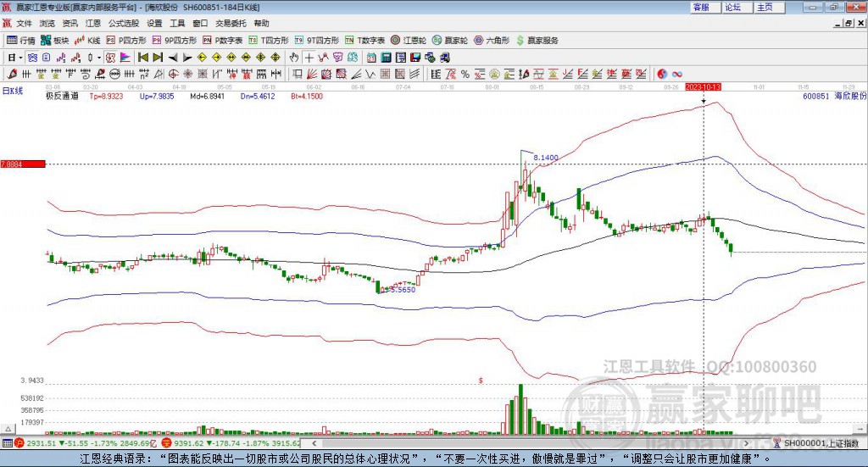The width and height of the screenshot is (868, 467).
Task: Click the 2023-10-13 date marker
Action: pos(703,87)
